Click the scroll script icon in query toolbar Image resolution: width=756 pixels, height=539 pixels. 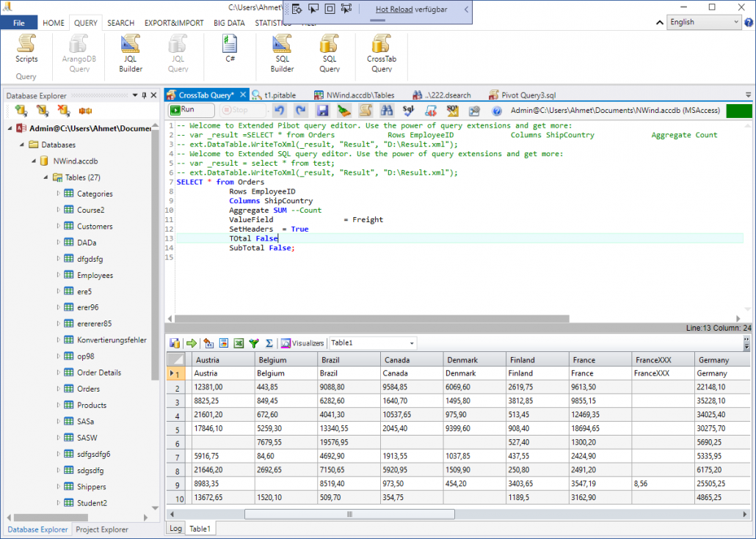point(366,111)
